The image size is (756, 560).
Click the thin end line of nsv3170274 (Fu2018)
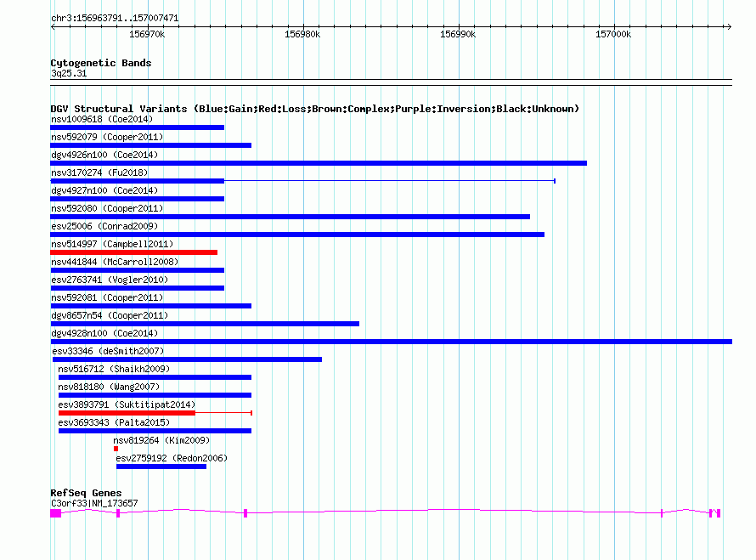pyautogui.click(x=390, y=181)
